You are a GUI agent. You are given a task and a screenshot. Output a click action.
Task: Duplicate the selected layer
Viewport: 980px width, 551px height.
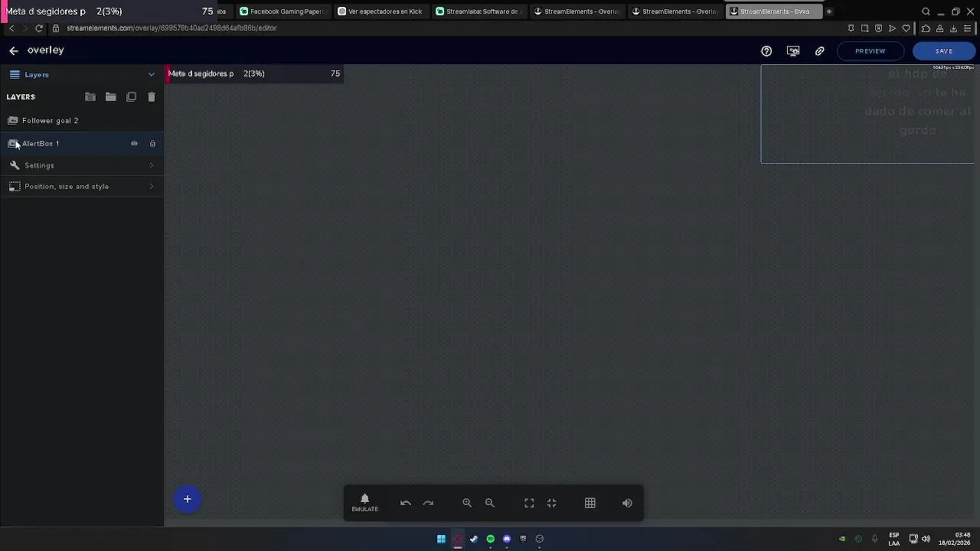132,97
